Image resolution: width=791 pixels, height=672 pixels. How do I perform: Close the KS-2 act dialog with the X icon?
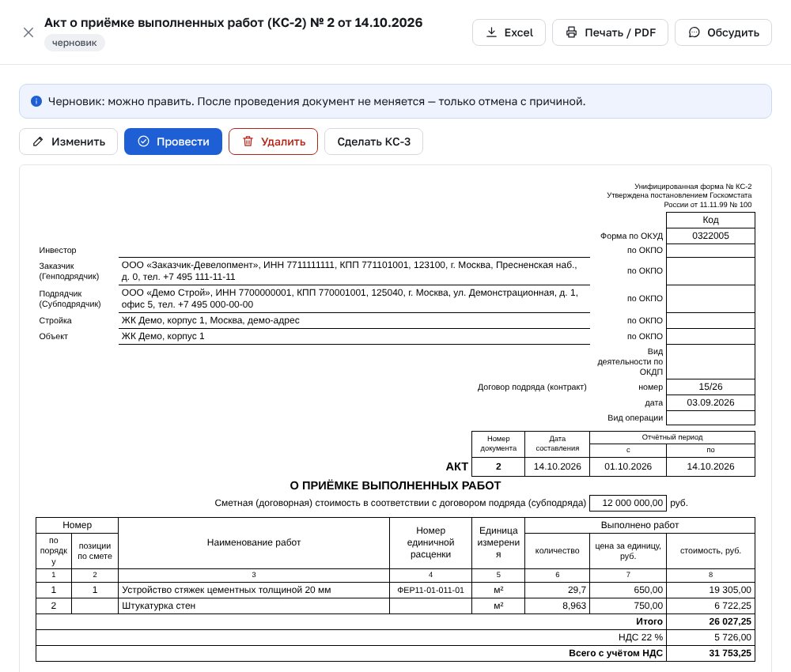[28, 32]
